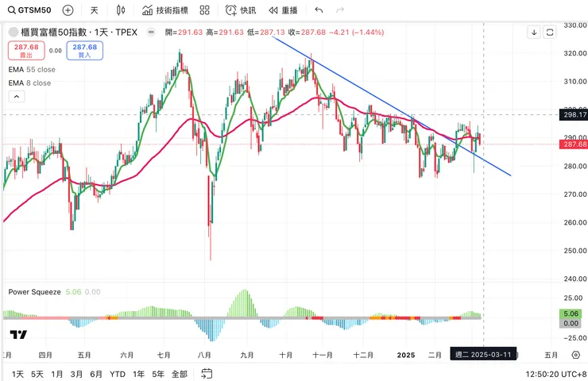Collapse the indicator legend chevron

point(16,96)
